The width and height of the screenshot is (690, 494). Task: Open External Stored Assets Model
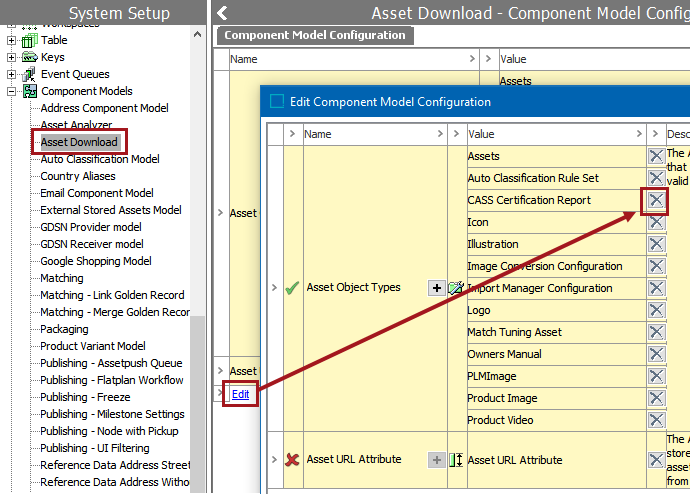(x=111, y=210)
